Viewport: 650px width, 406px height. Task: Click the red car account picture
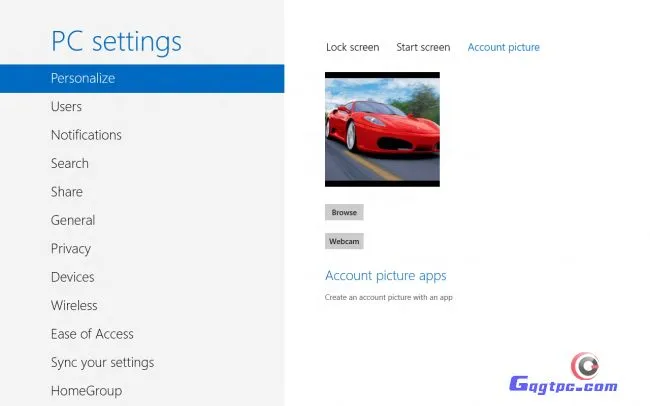tap(382, 129)
